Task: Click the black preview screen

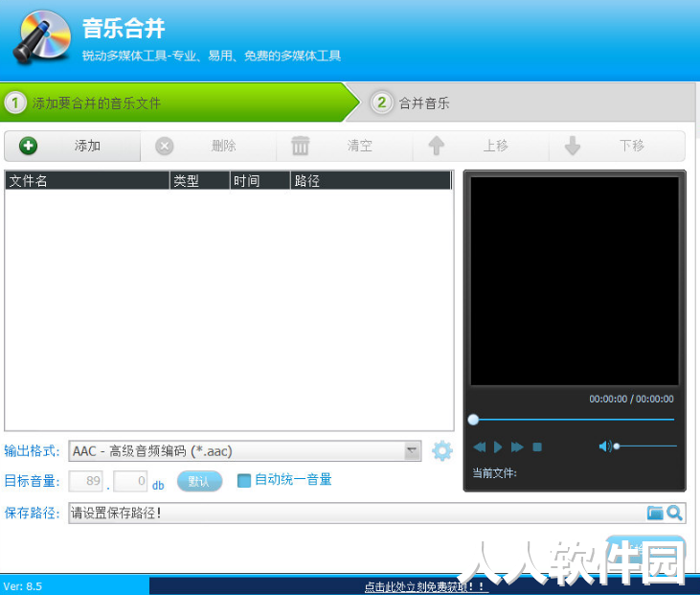Action: click(x=575, y=281)
